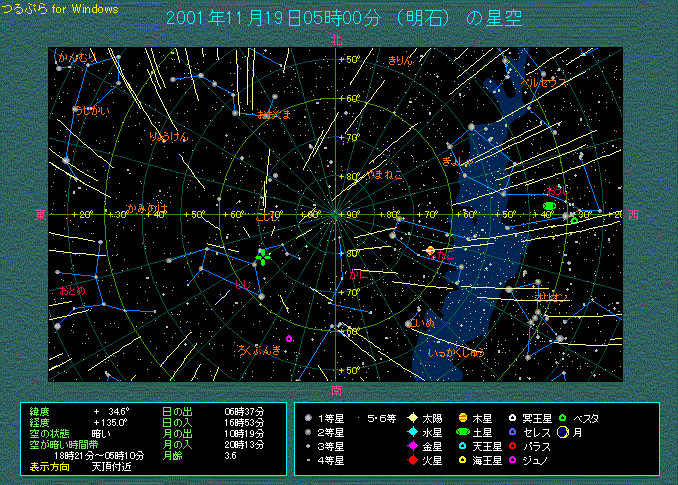Click the 表示方向 display direction label
The image size is (678, 485).
(49, 467)
